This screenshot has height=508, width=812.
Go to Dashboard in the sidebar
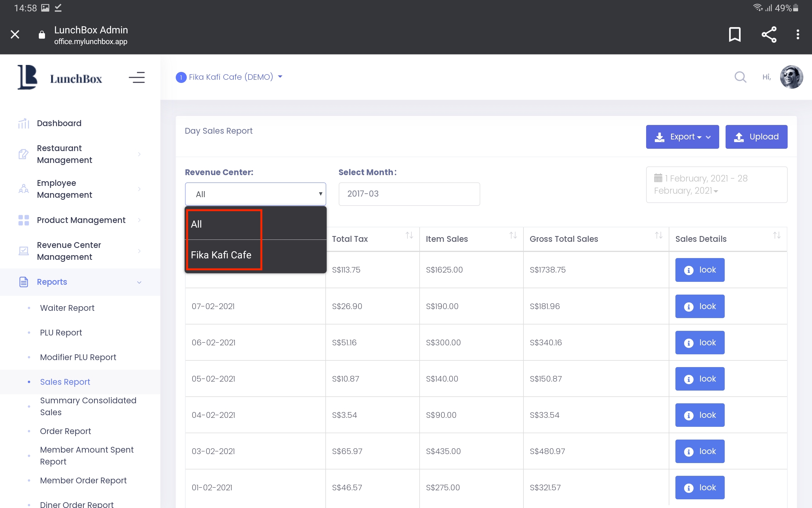pyautogui.click(x=59, y=123)
